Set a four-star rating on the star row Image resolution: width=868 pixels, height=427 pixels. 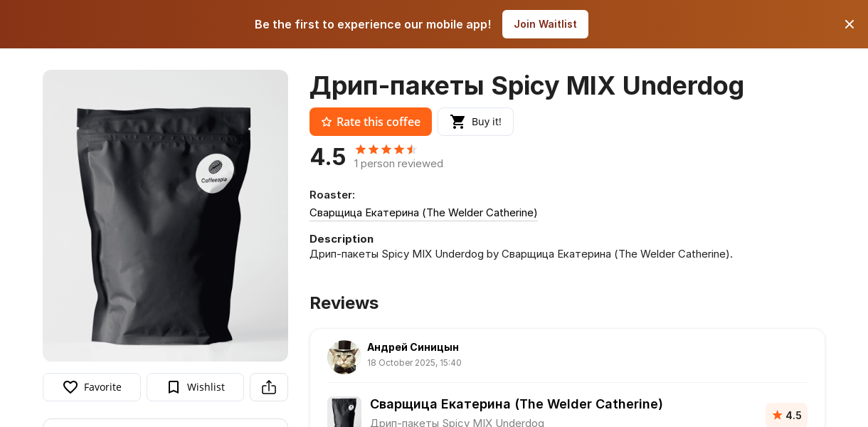398,149
